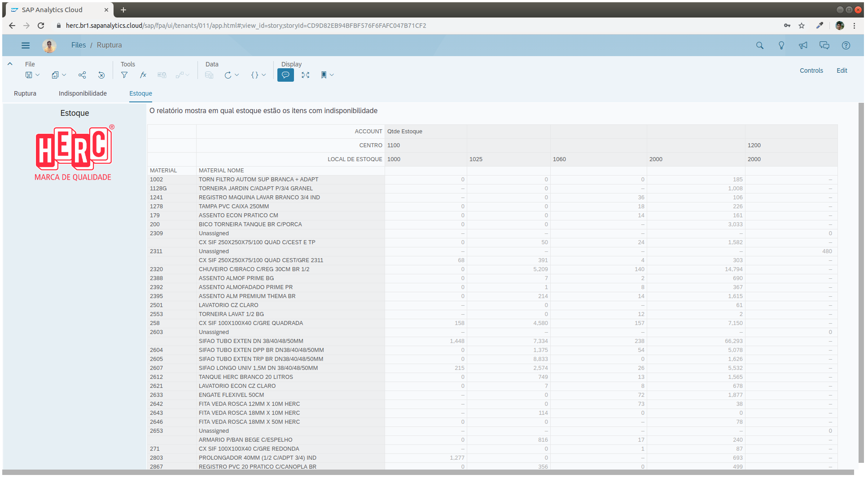The width and height of the screenshot is (868, 479).
Task: Switch to the Indisponibilidade tab
Action: coord(83,93)
